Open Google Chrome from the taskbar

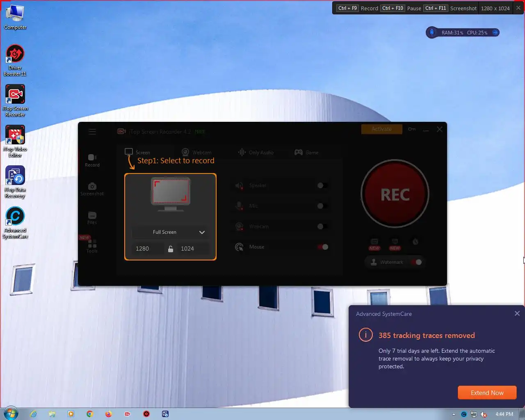89,414
